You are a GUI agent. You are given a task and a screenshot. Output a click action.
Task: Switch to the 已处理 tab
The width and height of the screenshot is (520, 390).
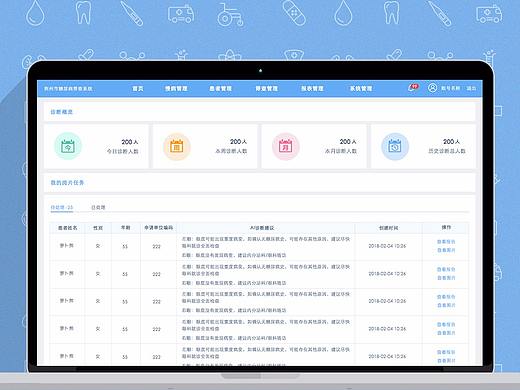tap(98, 207)
